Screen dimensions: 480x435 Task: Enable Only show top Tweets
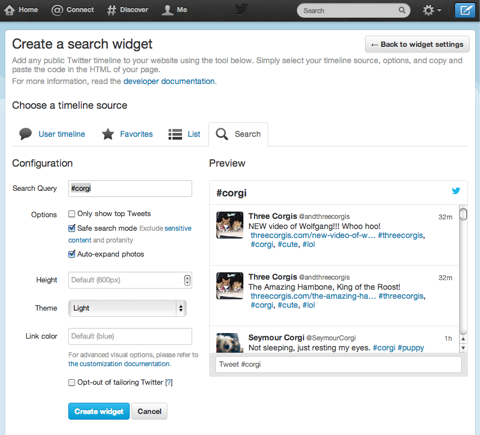71,214
